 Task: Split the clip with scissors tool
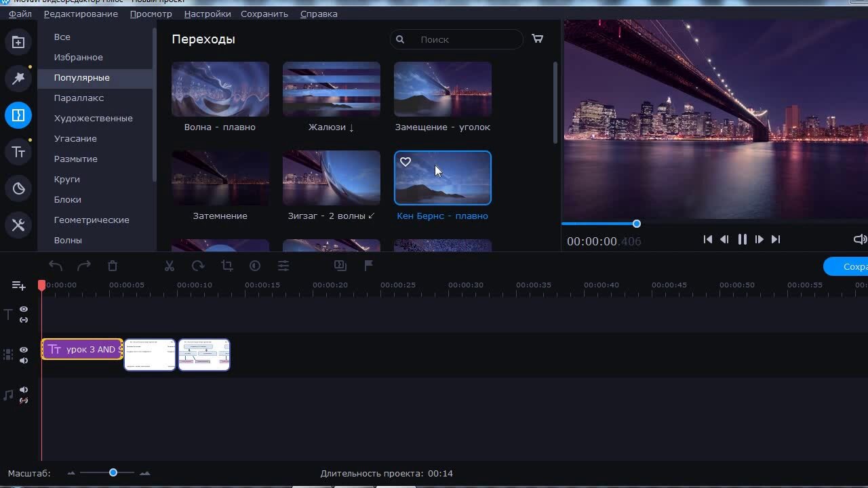coord(170,266)
